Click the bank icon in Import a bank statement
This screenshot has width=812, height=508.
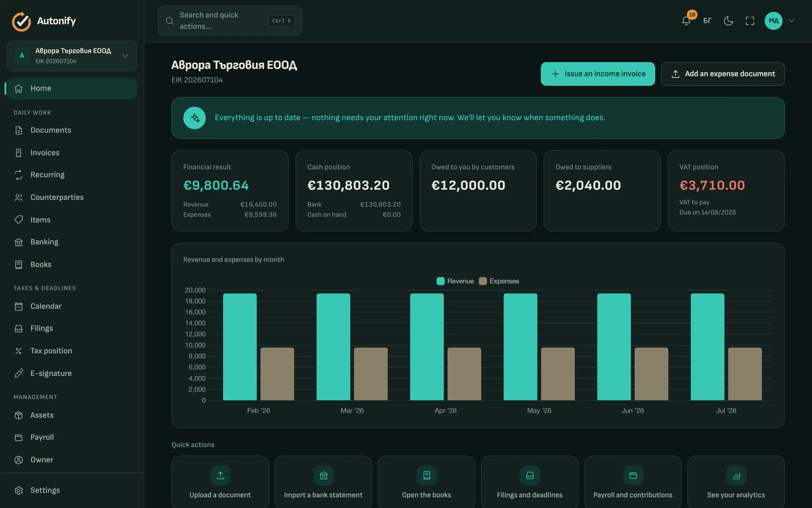(x=324, y=475)
